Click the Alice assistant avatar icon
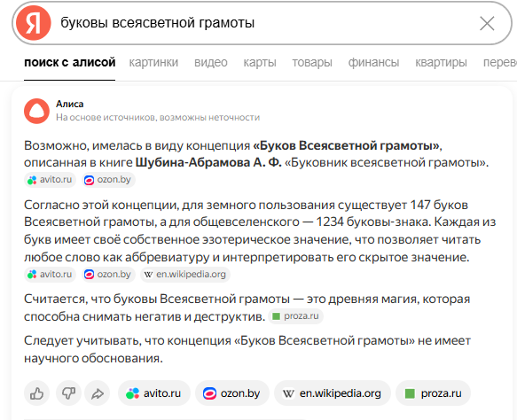 (36, 111)
